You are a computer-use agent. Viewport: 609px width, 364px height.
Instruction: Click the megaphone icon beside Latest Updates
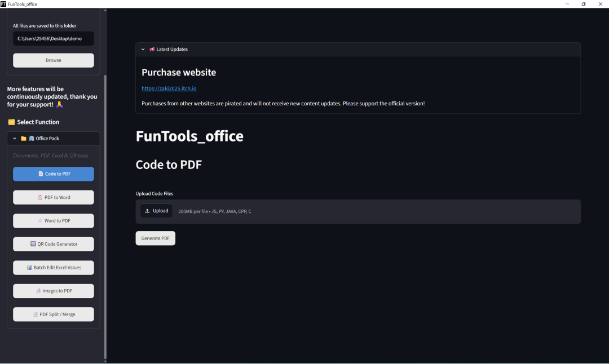pyautogui.click(x=152, y=49)
